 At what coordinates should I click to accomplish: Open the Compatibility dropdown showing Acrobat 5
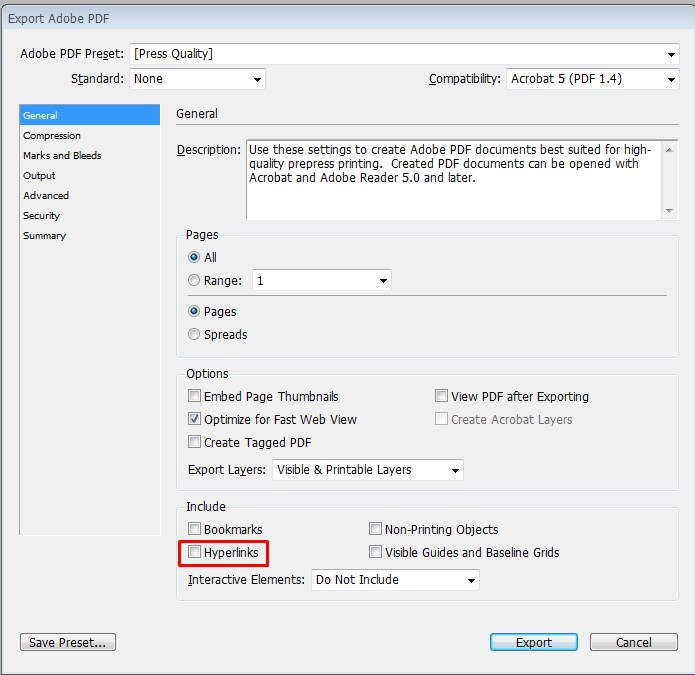pyautogui.click(x=593, y=79)
